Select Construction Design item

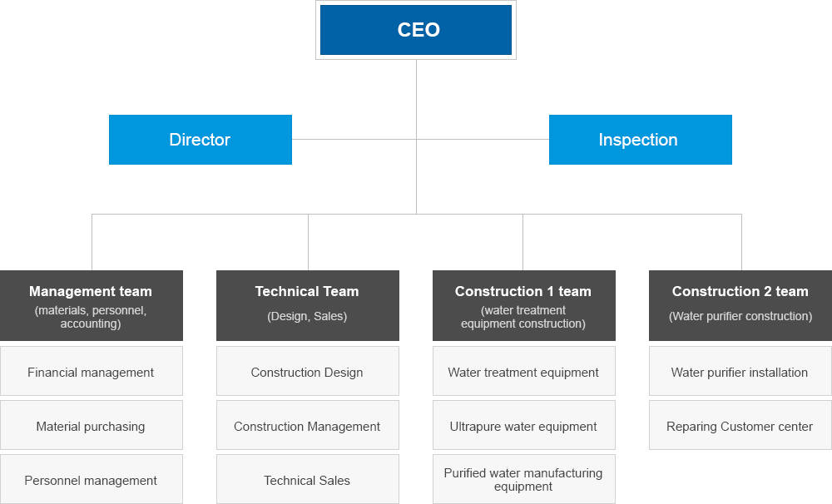click(x=308, y=372)
